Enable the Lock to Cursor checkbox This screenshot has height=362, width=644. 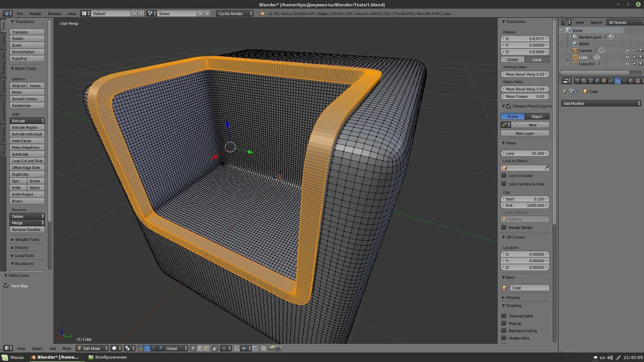(x=504, y=175)
